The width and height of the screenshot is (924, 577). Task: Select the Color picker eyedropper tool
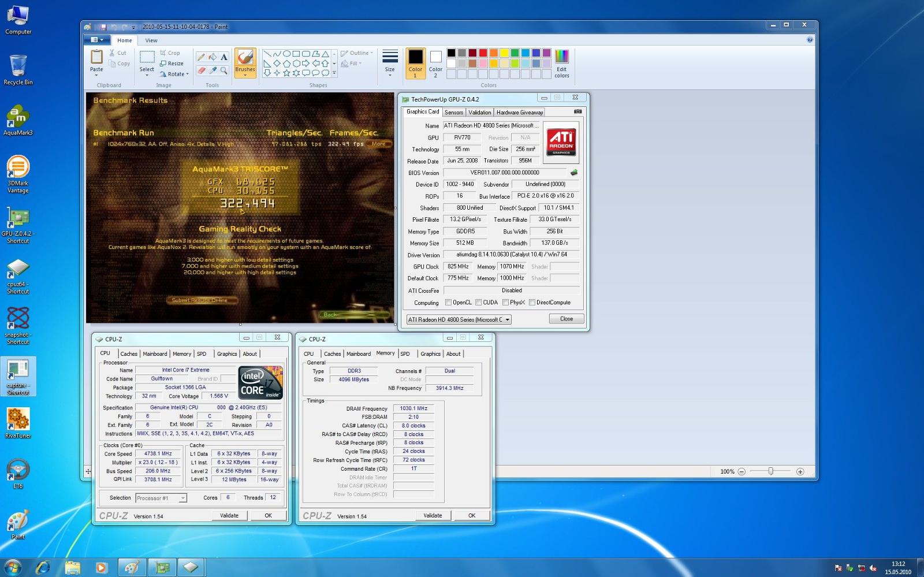(x=213, y=70)
